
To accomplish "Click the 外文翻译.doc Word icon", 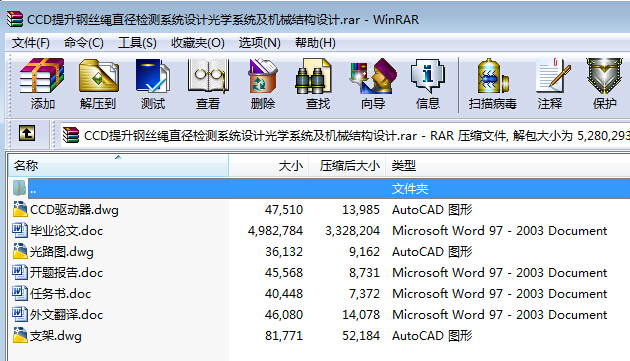I will pos(20,314).
